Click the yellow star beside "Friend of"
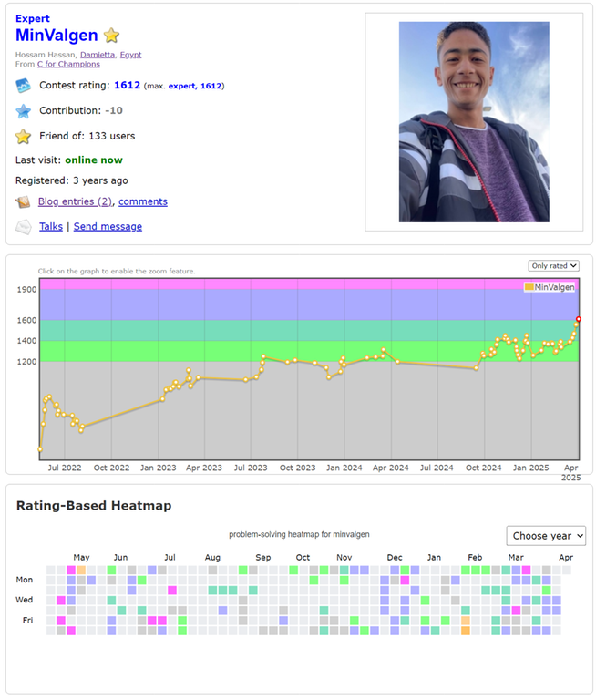This screenshot has width=596, height=700. click(24, 137)
